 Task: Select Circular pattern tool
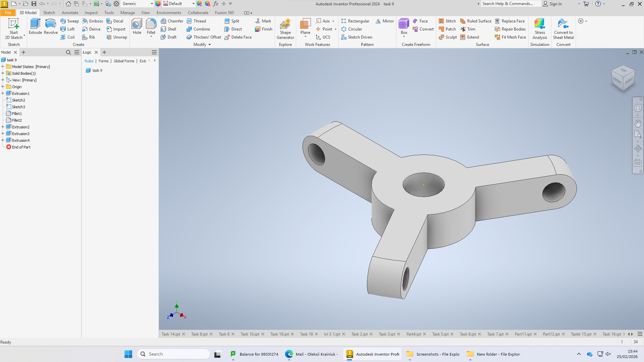point(352,29)
